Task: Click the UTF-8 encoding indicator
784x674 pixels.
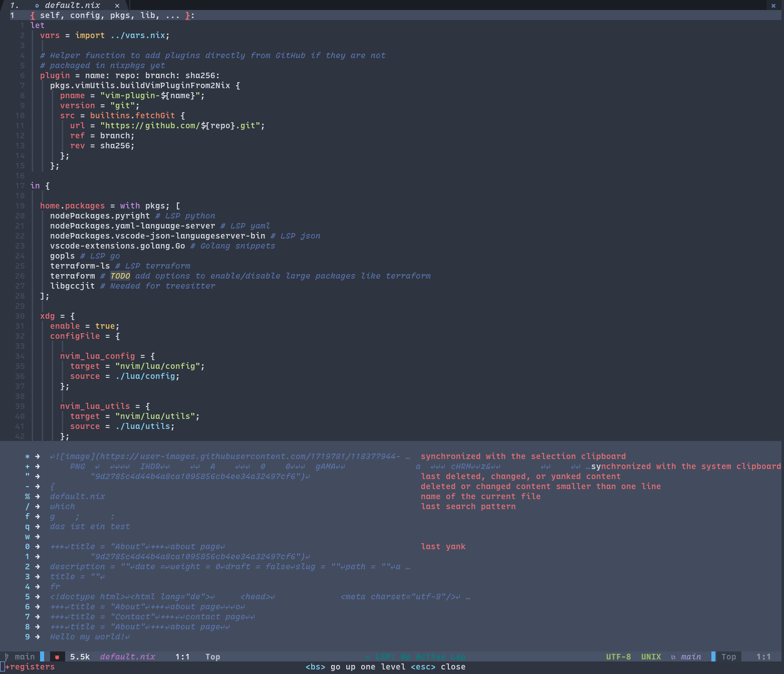Action: (618, 656)
